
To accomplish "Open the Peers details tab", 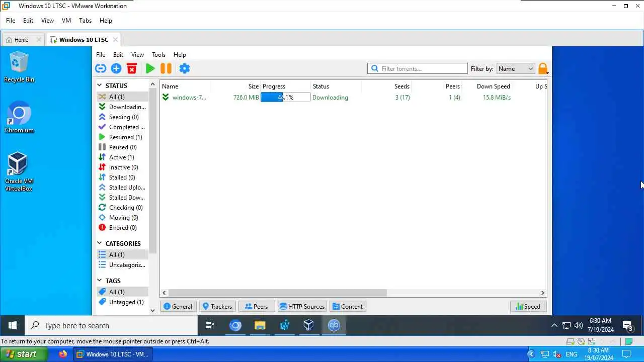I will pyautogui.click(x=256, y=306).
